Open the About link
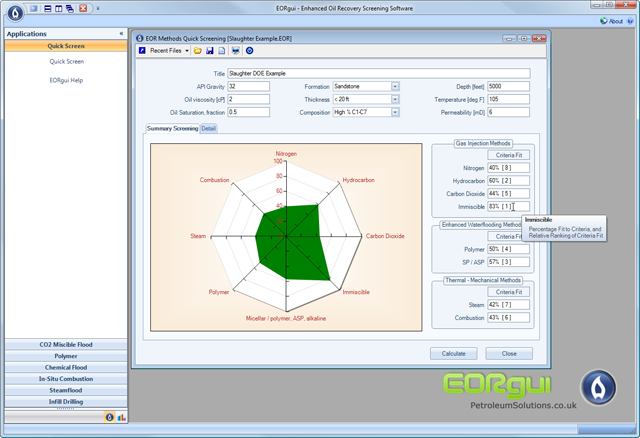Image resolution: width=640 pixels, height=438 pixels. [x=616, y=21]
